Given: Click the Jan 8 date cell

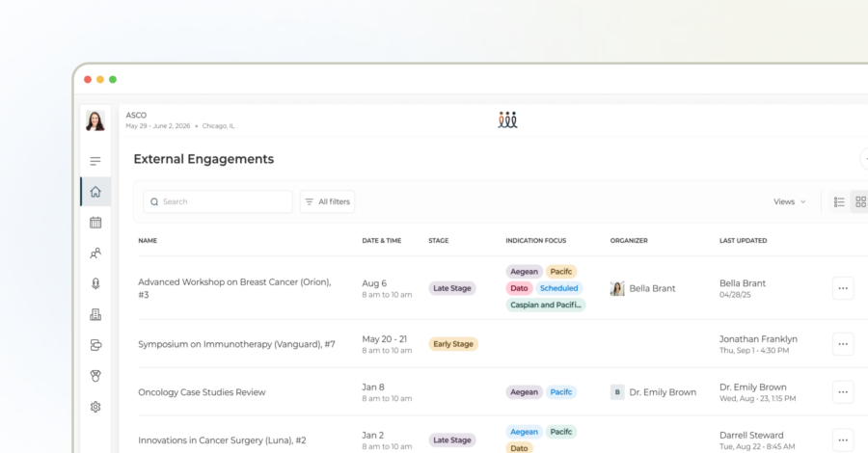Looking at the screenshot, I should (x=387, y=392).
